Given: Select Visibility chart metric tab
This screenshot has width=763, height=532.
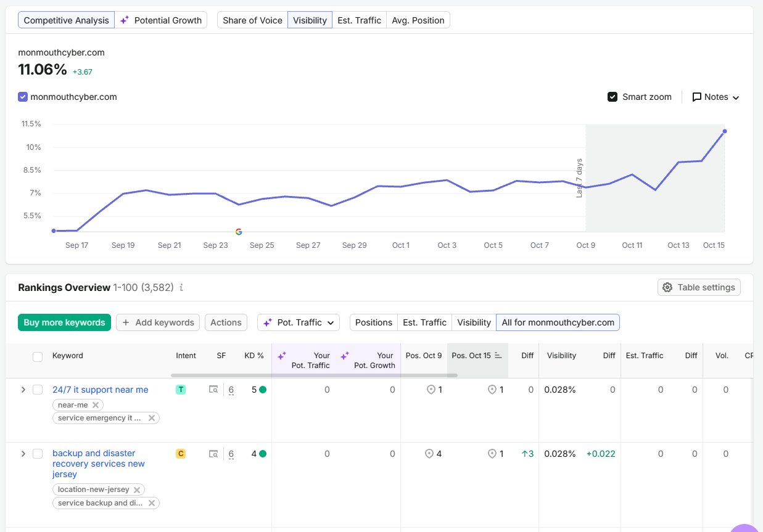Looking at the screenshot, I should [310, 20].
